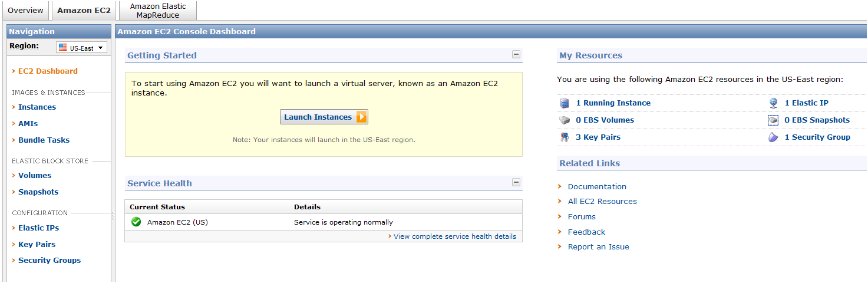Click the green service status checkmark icon
This screenshot has height=283, width=868.
coord(136,222)
